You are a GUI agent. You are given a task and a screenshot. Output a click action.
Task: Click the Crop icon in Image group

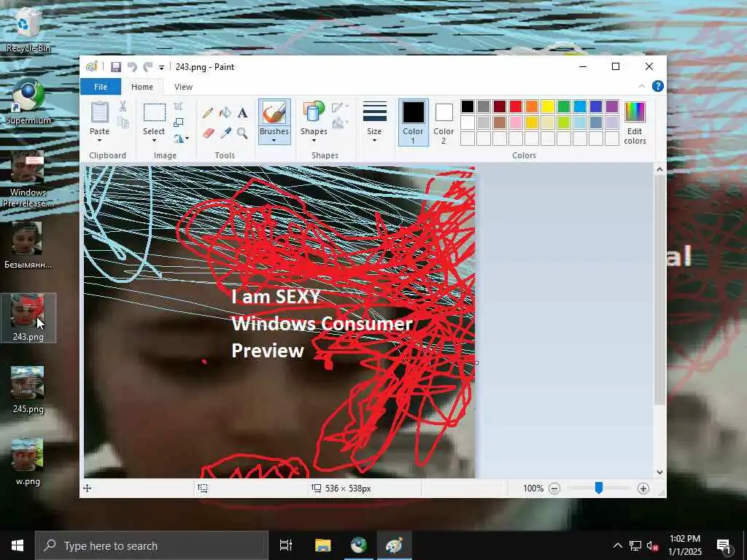pos(178,106)
